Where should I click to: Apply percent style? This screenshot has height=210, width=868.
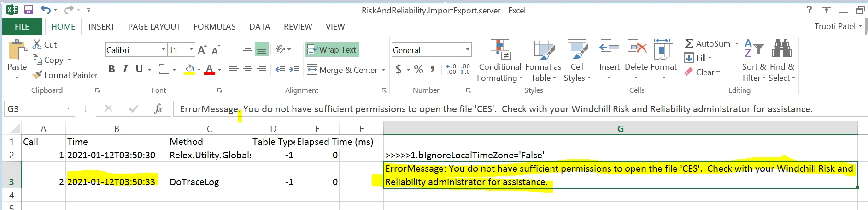click(x=419, y=70)
